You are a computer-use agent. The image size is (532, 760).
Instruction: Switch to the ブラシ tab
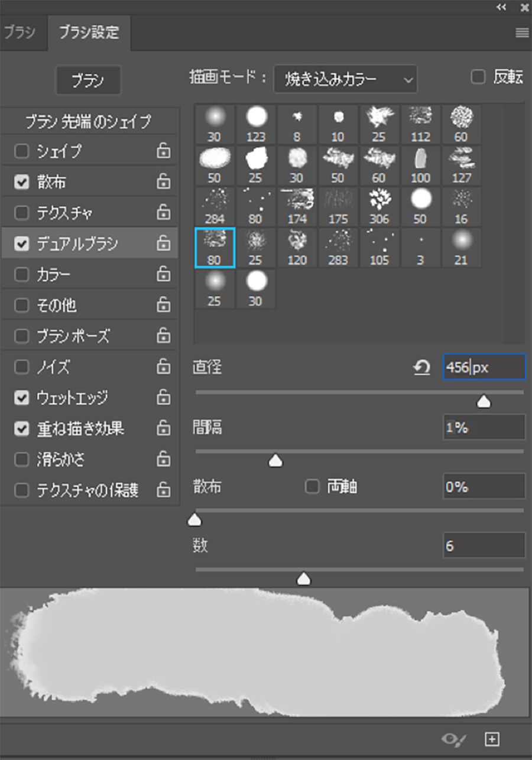click(20, 33)
